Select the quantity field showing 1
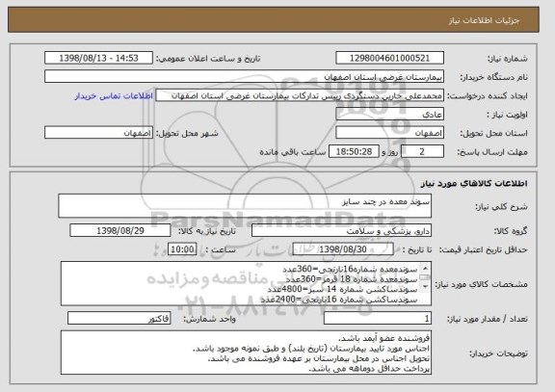This screenshot has width=555, height=392. [x=378, y=319]
